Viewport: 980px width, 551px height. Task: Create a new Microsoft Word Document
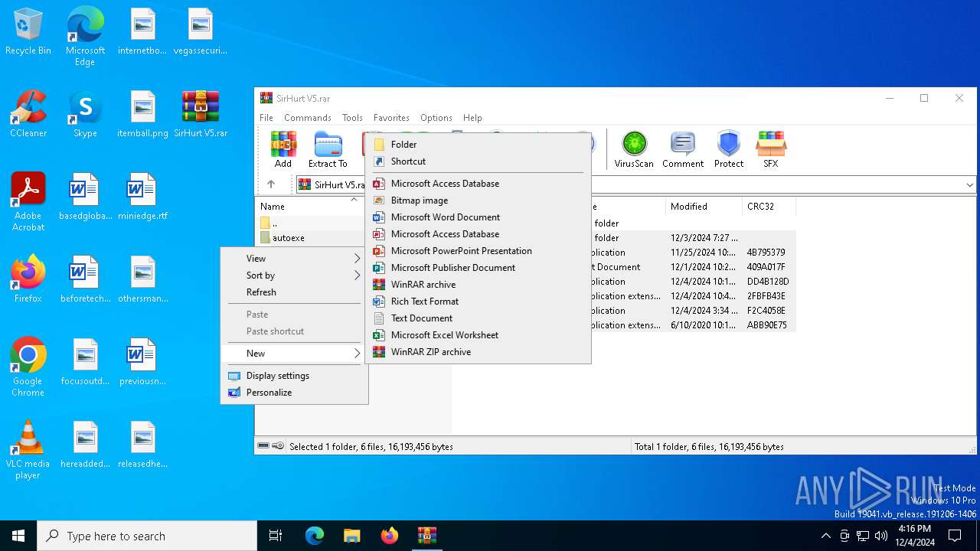click(478, 217)
